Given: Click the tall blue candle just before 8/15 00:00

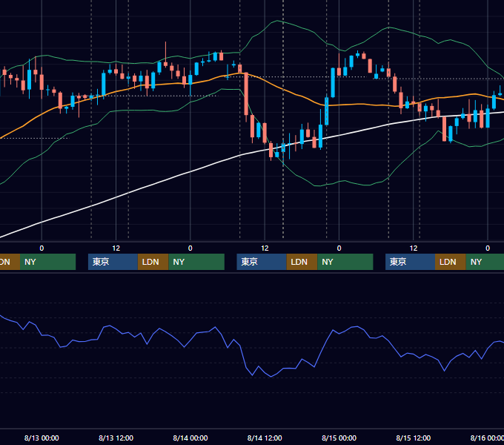Looking at the screenshot, I should pos(333,82).
